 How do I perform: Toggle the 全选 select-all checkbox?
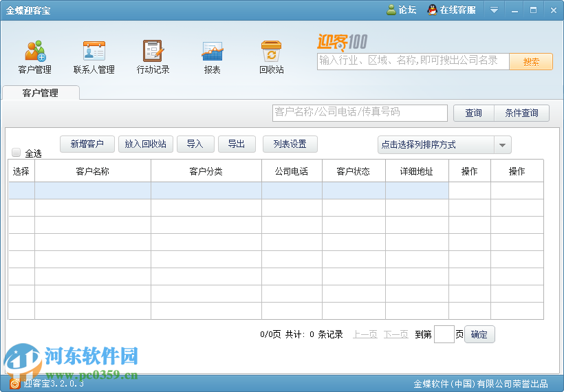tap(17, 153)
